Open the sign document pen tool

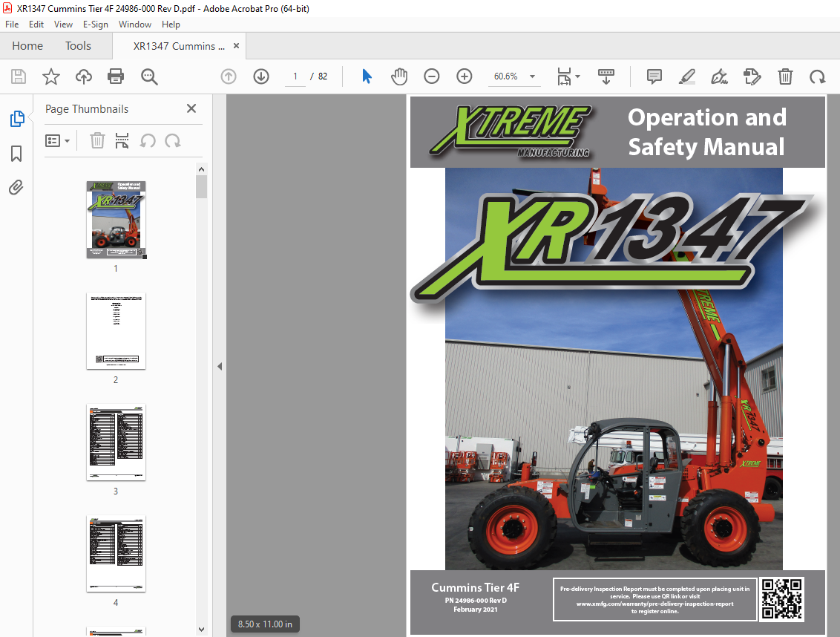coord(719,76)
